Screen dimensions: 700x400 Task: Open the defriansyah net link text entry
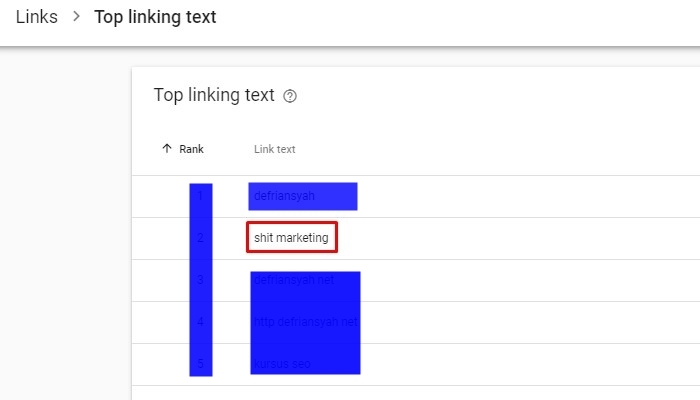(x=294, y=280)
